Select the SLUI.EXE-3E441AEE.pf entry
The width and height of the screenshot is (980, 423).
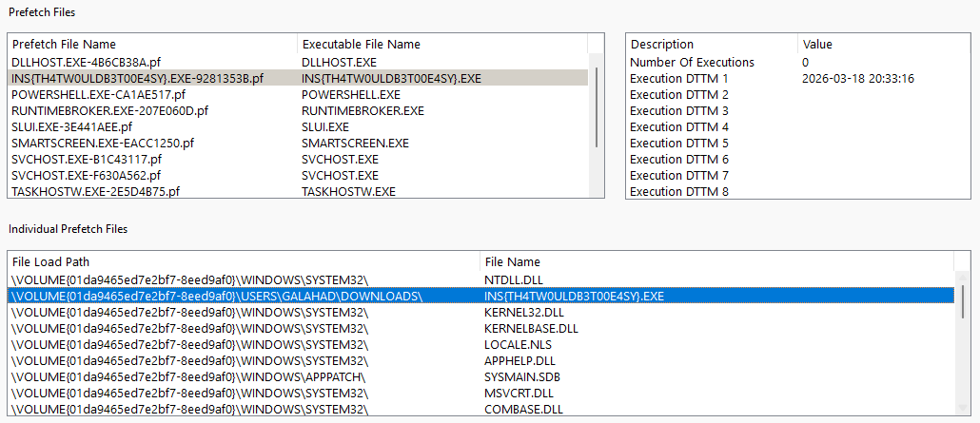point(71,127)
